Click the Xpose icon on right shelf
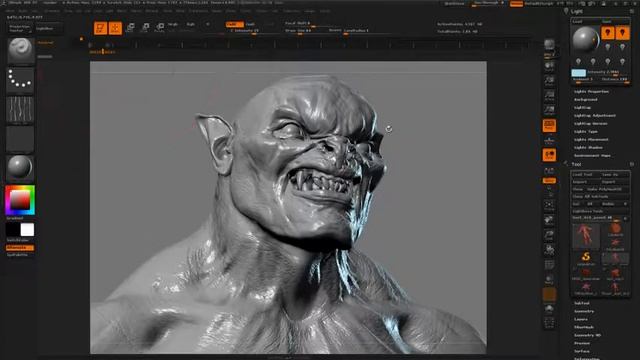Screen dimensions: 640x360 tap(549, 323)
